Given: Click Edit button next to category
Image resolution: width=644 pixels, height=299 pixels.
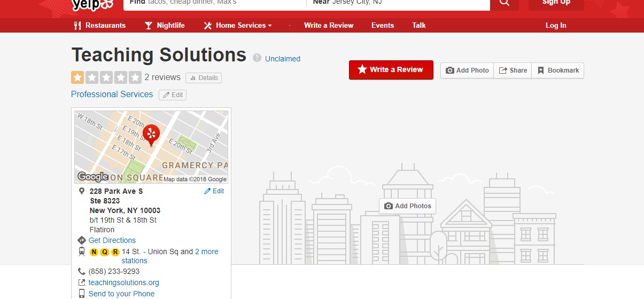Looking at the screenshot, I should [x=173, y=95].
